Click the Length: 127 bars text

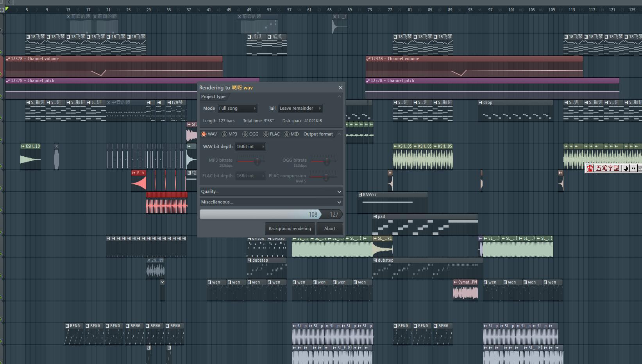click(x=219, y=121)
